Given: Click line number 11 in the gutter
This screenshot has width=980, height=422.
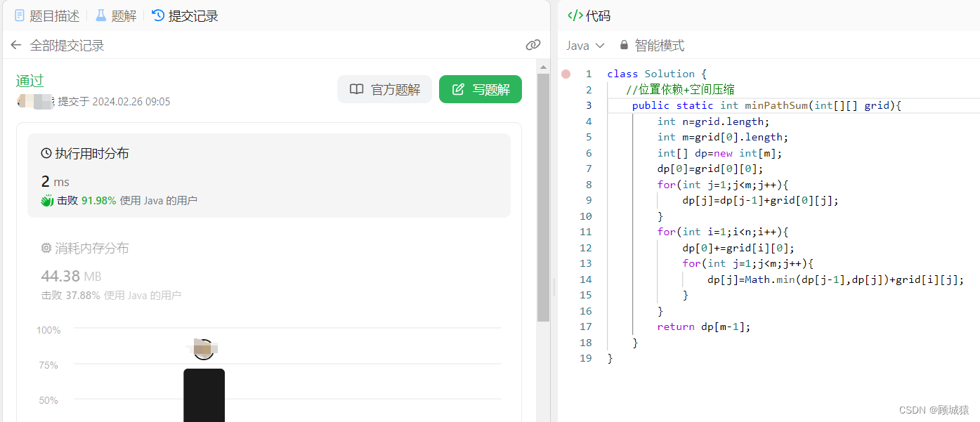Looking at the screenshot, I should click(587, 232).
